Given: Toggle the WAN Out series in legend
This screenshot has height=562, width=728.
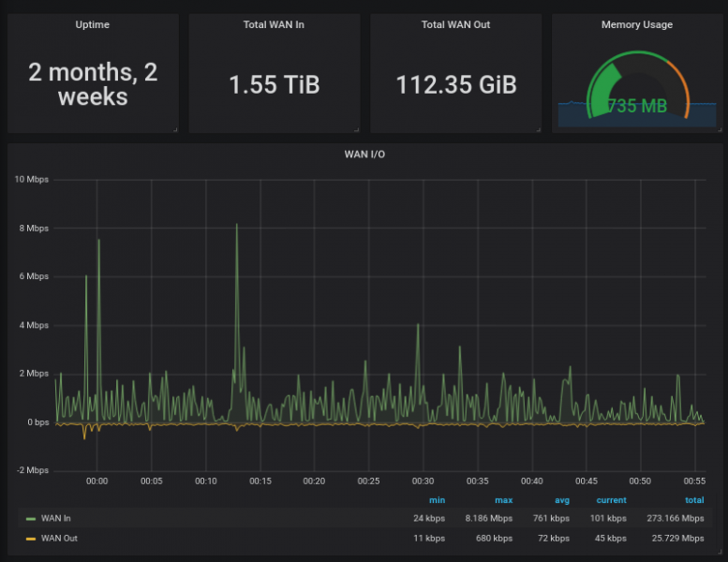Looking at the screenshot, I should coord(58,539).
